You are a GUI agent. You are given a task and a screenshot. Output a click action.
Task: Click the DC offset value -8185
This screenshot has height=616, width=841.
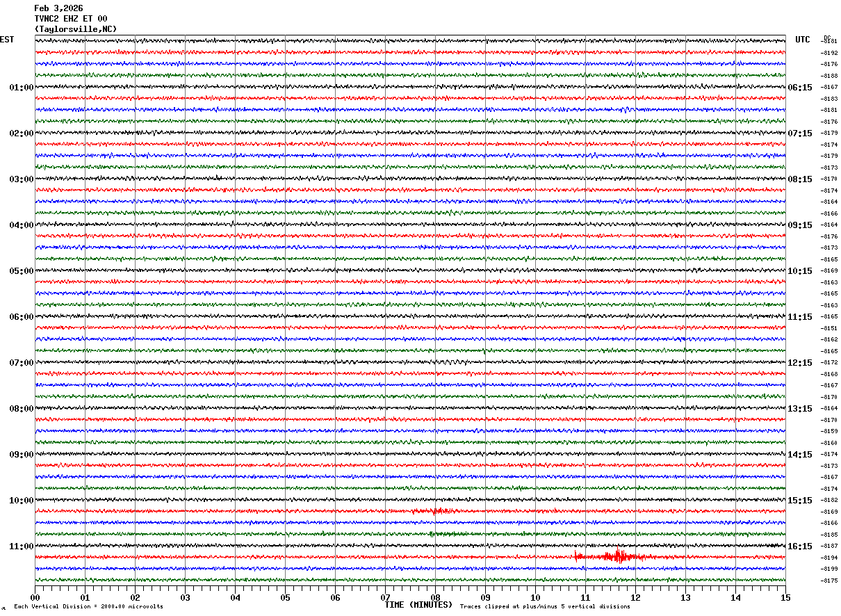coord(830,535)
